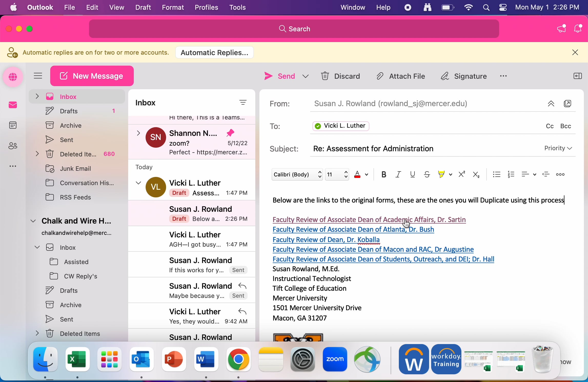Viewport: 588px width, 382px height.
Task: Click the Automatic Replies button
Action: point(215,53)
